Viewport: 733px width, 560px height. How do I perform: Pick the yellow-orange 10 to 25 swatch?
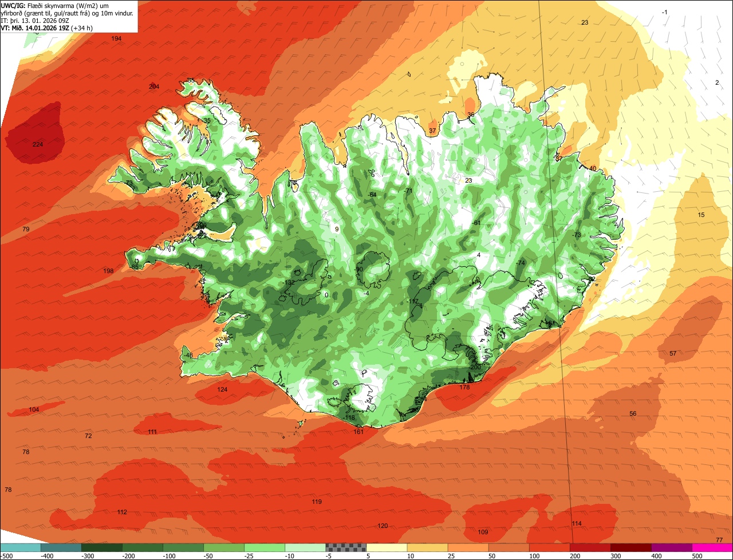tap(427, 547)
